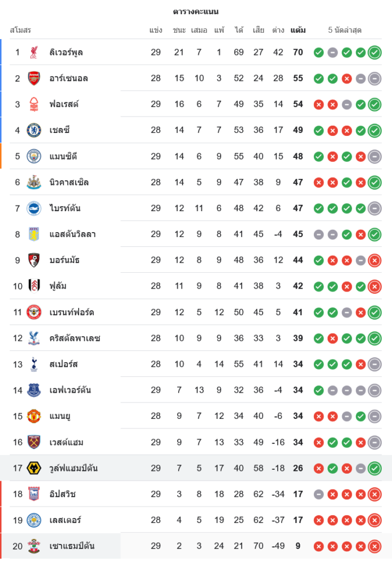Click the Tottenham Spurs crest icon
The image size is (392, 566).
point(34,364)
